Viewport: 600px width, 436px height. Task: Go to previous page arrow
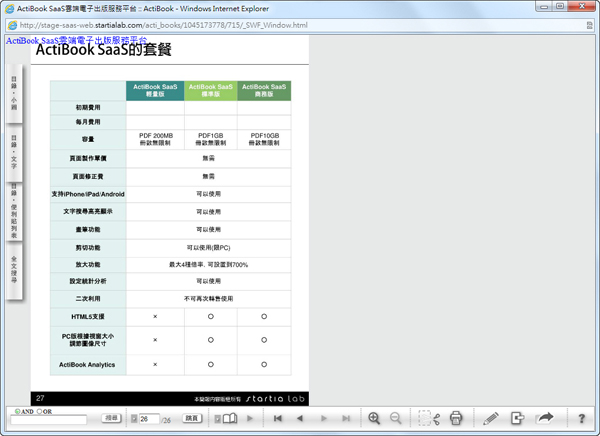click(x=300, y=418)
